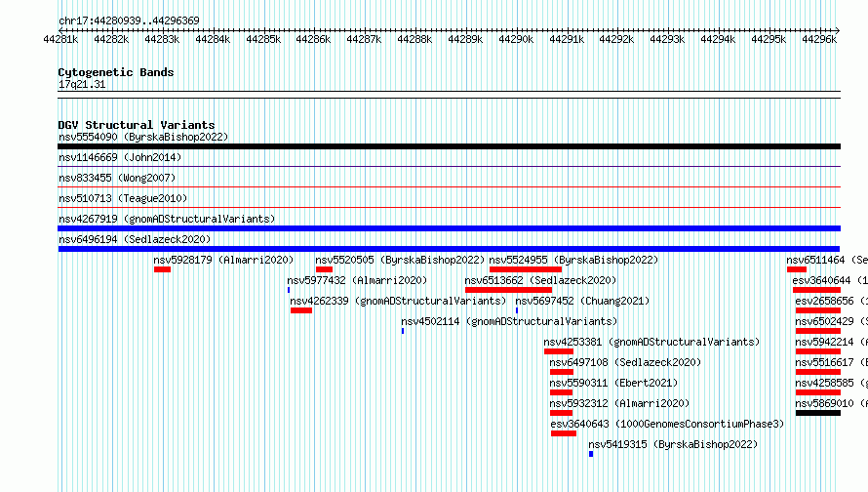Click nsv5590311 (Ebert2021) label
This screenshot has height=492, width=868.
(x=613, y=383)
